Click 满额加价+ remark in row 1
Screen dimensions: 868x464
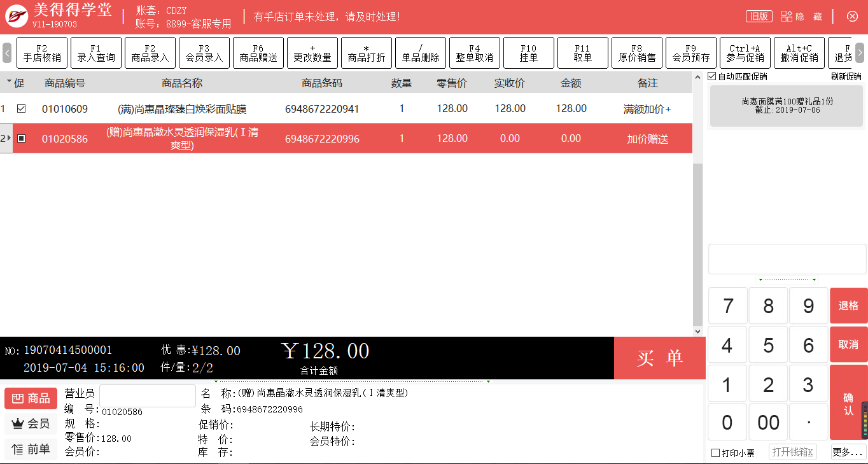(x=648, y=109)
